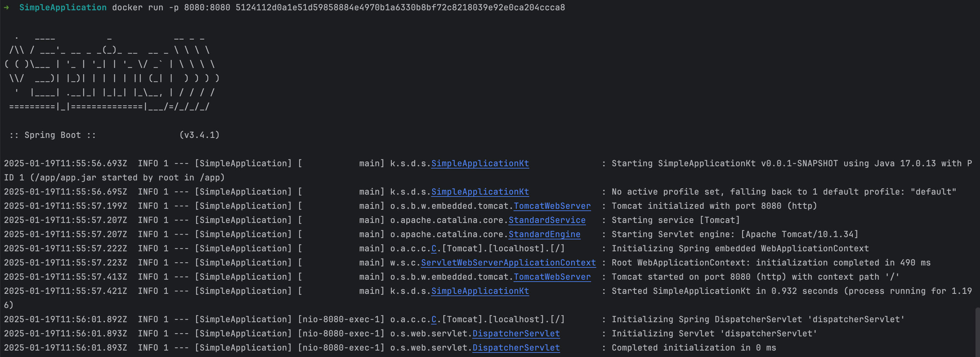Open TomcatWebServer link in 'Tomcat started' line
This screenshot has width=980, height=357.
[552, 277]
